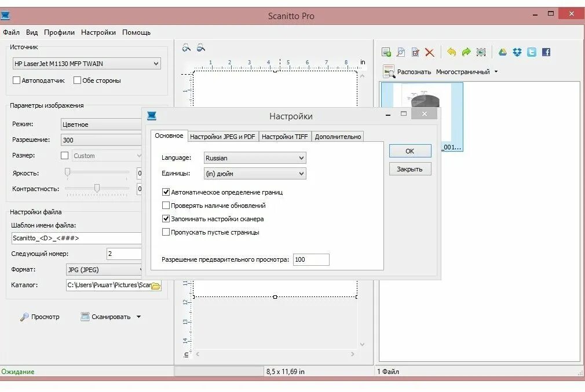Rotate left with the yellow arrow icon
The width and height of the screenshot is (585, 392).
click(x=451, y=52)
